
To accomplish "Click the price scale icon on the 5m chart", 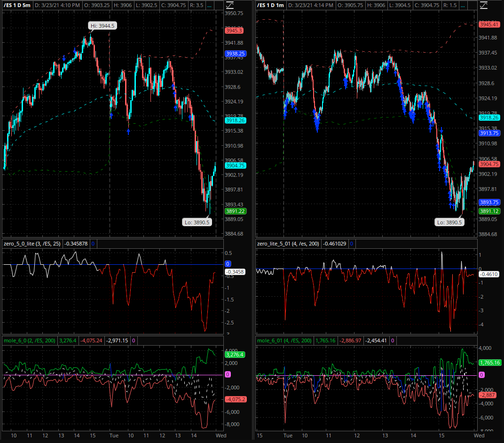I will point(230,5).
